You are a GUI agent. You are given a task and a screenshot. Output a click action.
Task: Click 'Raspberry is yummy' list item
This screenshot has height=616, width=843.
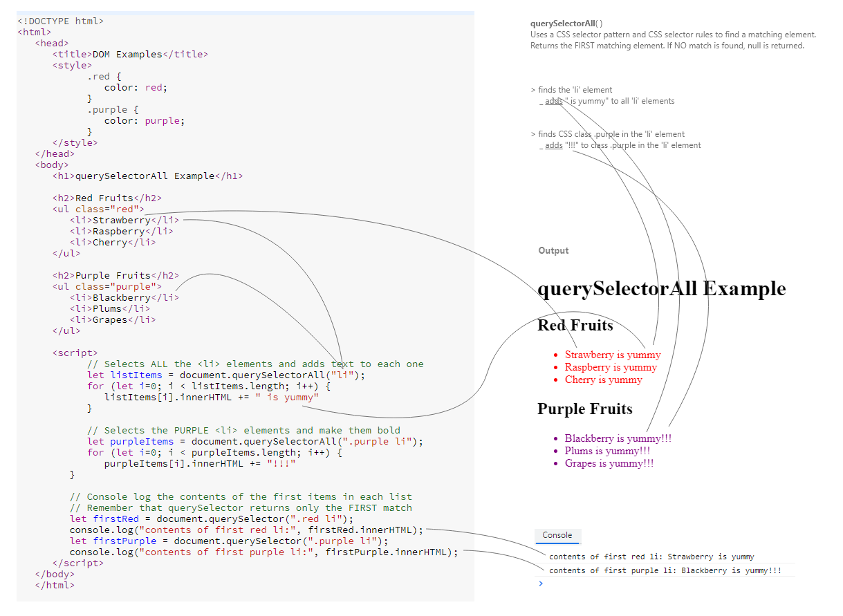click(x=611, y=367)
